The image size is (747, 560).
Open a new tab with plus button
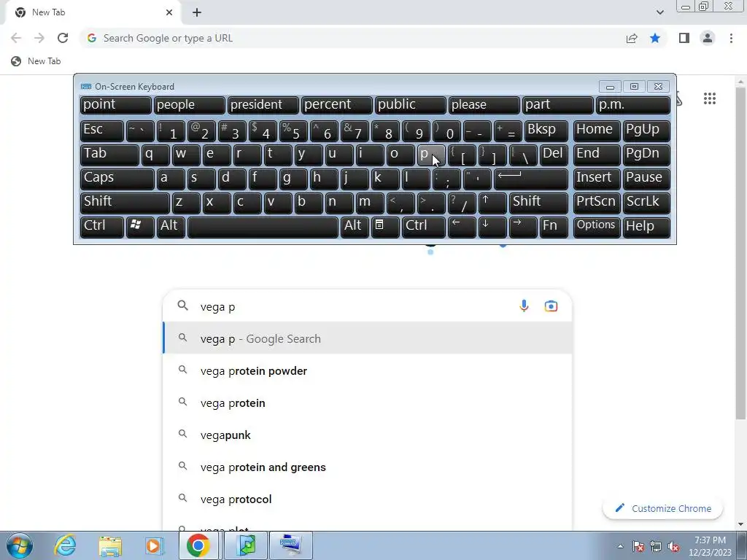197,12
